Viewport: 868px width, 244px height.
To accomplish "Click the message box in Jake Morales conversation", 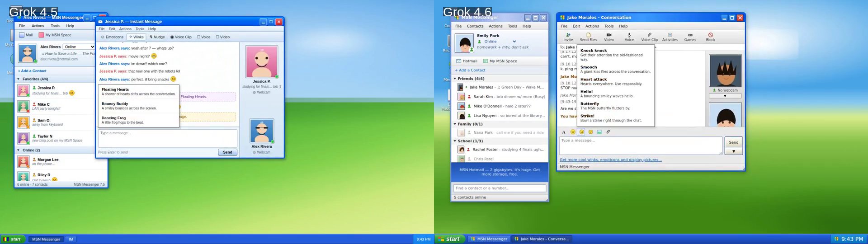I will click(x=641, y=146).
